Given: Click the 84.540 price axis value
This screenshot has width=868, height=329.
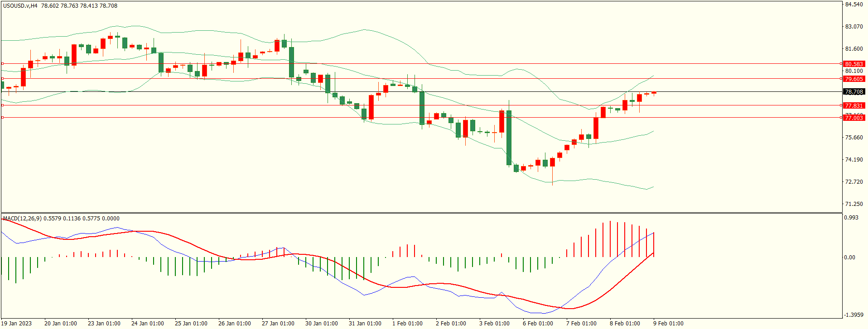Looking at the screenshot, I should tap(854, 5).
